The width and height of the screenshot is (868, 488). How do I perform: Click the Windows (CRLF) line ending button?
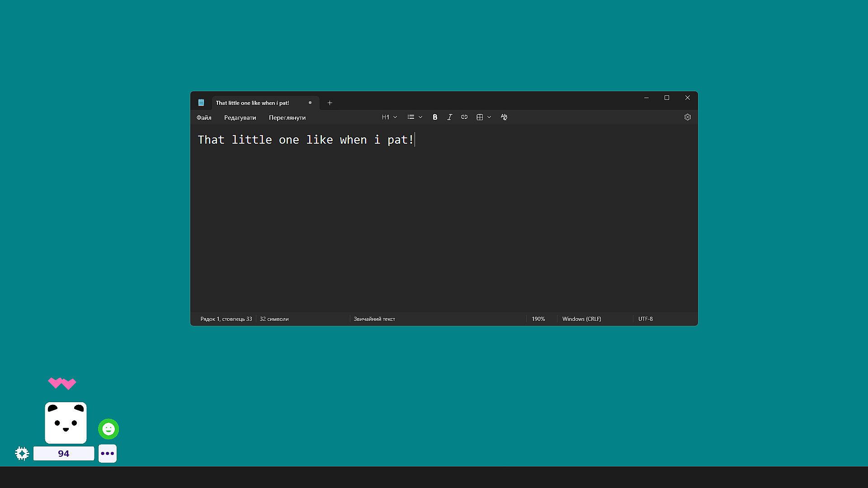click(x=581, y=319)
